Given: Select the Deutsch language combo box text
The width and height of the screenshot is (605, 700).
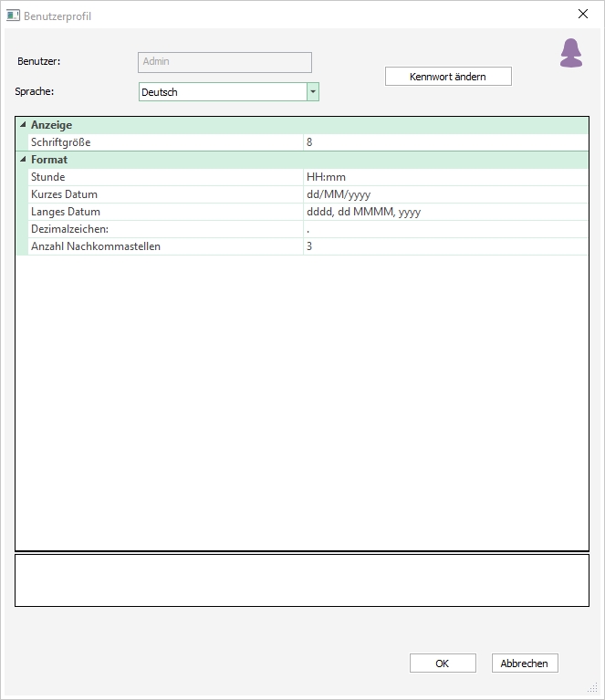Looking at the screenshot, I should click(x=222, y=92).
